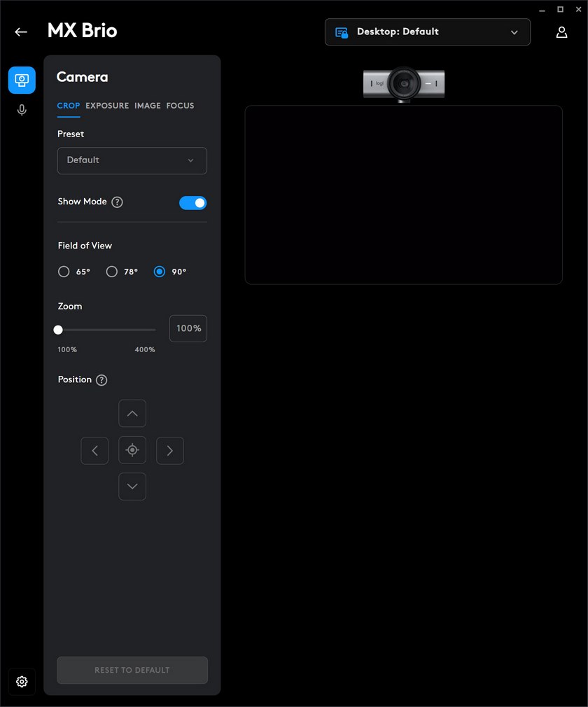This screenshot has width=588, height=707.
Task: Switch to the CROP tab
Action: pos(69,106)
